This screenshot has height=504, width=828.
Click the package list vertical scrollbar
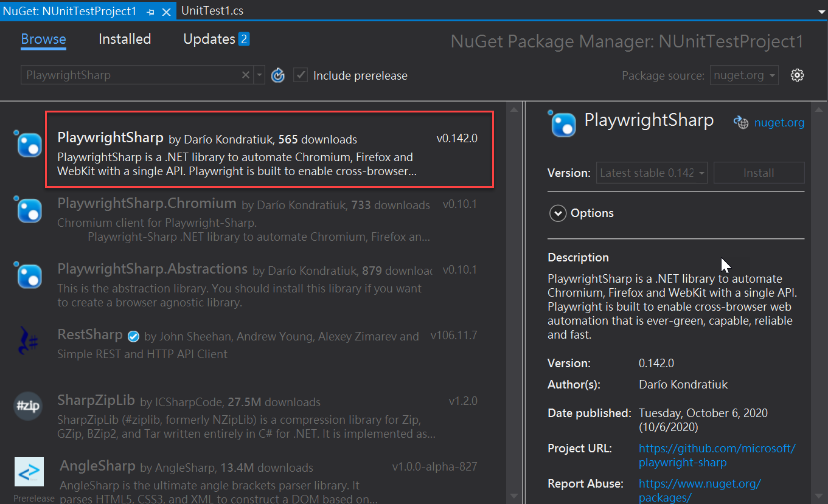pos(514,303)
